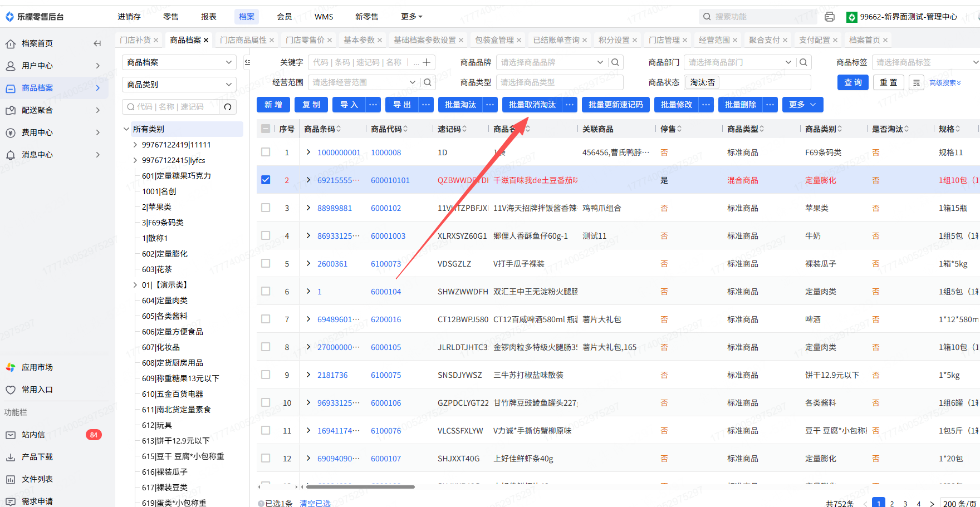
Task: Open the WMS top menu
Action: (324, 17)
